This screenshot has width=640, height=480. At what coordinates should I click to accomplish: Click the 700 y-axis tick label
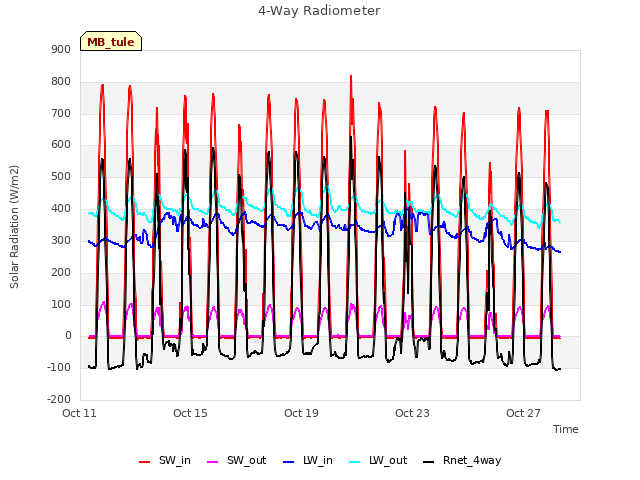61,113
